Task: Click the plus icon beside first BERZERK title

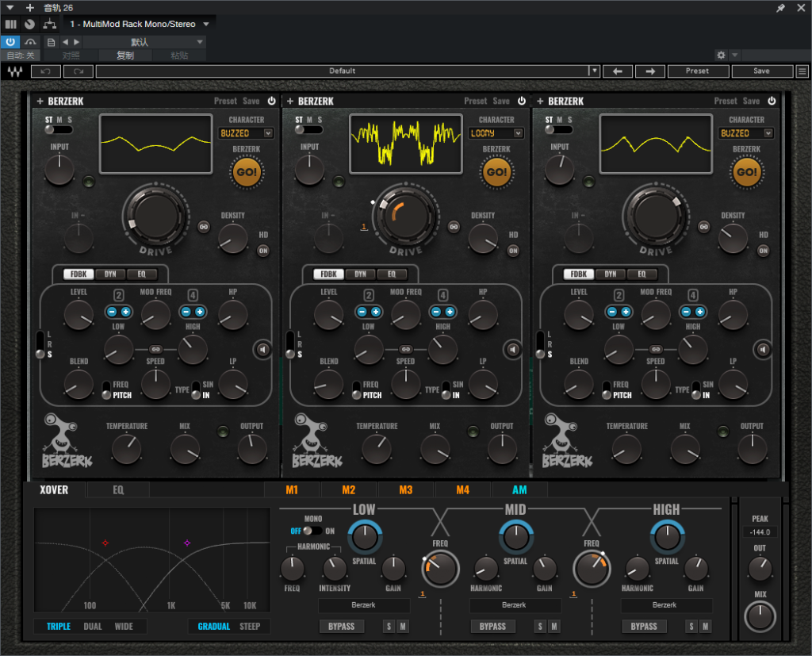Action: click(x=40, y=101)
